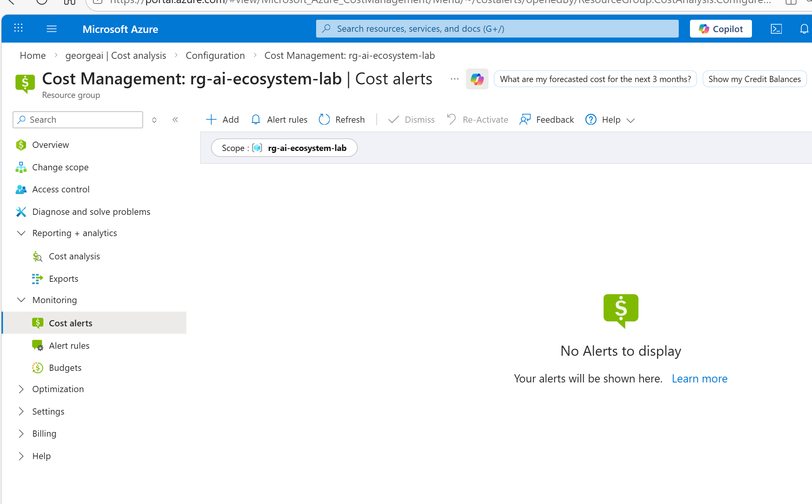Click the browser address bar URL

click(x=440, y=2)
